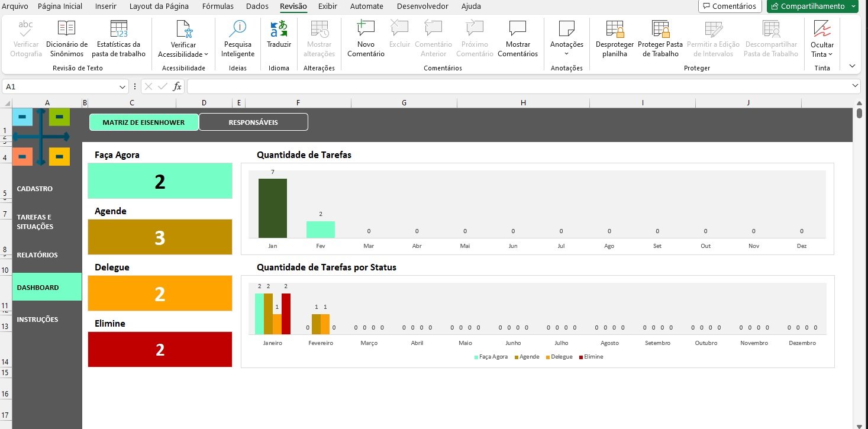This screenshot has width=868, height=429.
Task: Click Desproteger planilha
Action: pos(615,39)
